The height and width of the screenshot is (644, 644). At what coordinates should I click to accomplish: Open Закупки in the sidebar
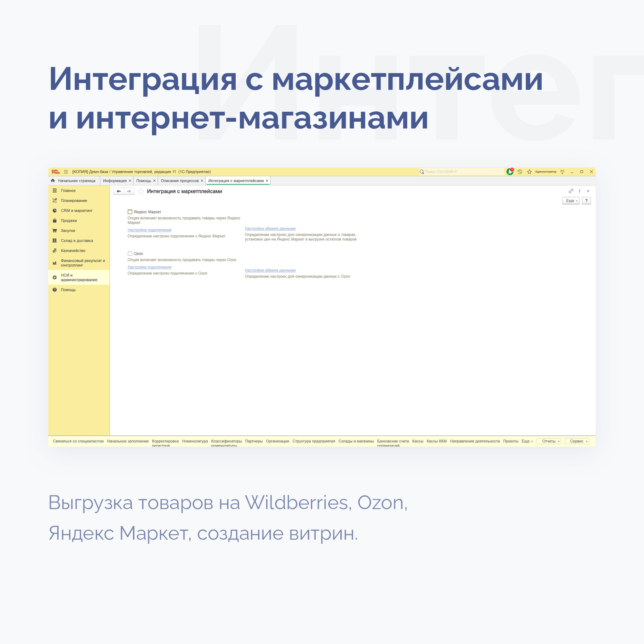point(68,230)
